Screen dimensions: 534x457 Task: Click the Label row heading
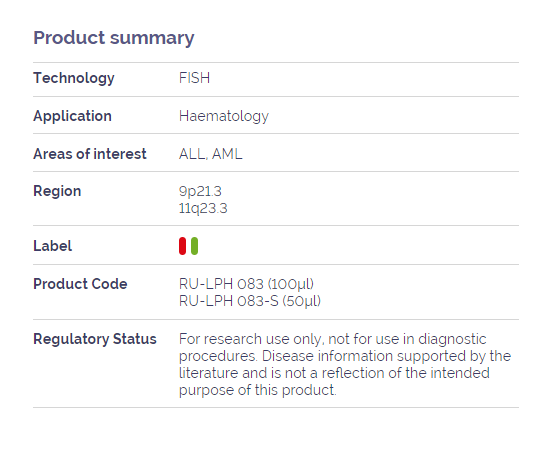click(x=52, y=246)
